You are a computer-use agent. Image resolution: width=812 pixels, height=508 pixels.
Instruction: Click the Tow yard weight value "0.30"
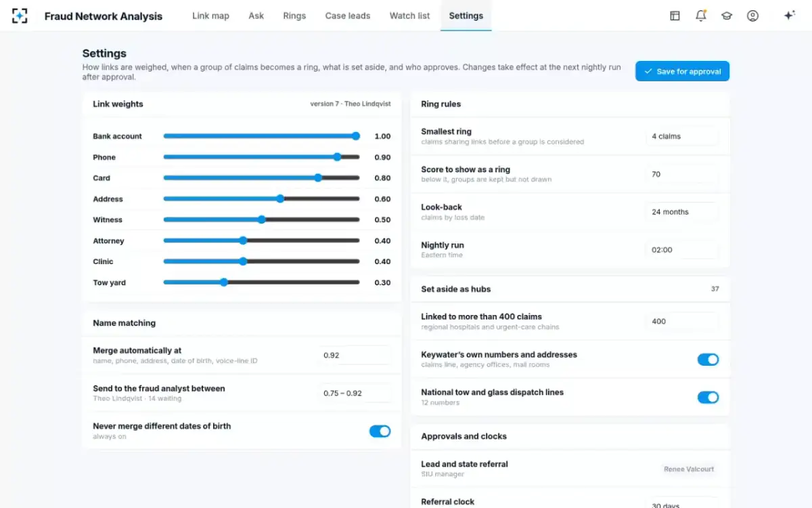pos(382,282)
